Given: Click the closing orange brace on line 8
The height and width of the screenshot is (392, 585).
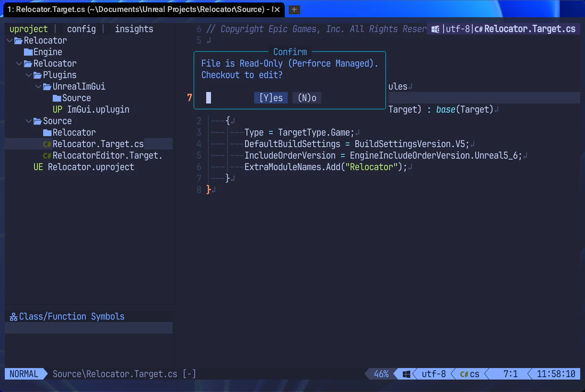Looking at the screenshot, I should (x=209, y=190).
